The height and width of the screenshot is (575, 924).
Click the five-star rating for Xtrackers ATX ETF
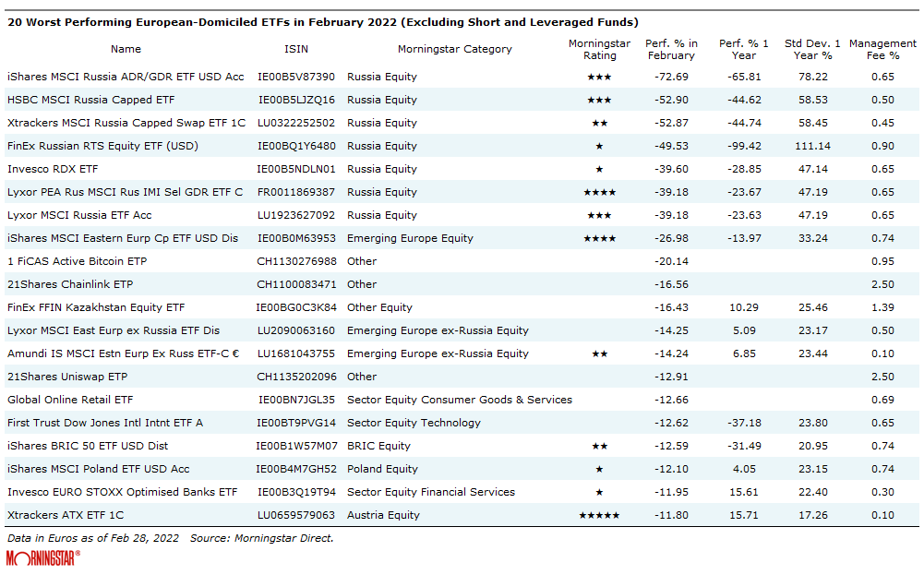[598, 515]
